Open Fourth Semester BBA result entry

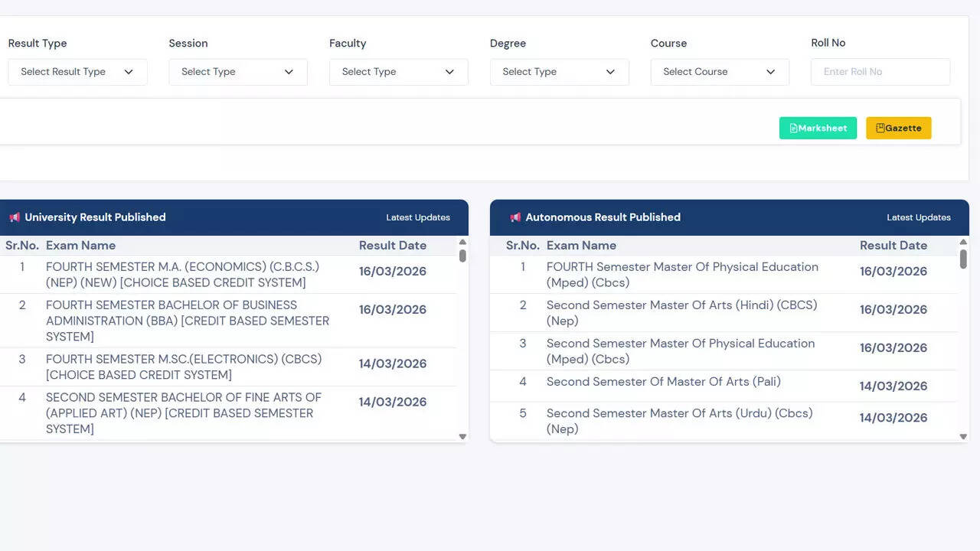click(188, 321)
